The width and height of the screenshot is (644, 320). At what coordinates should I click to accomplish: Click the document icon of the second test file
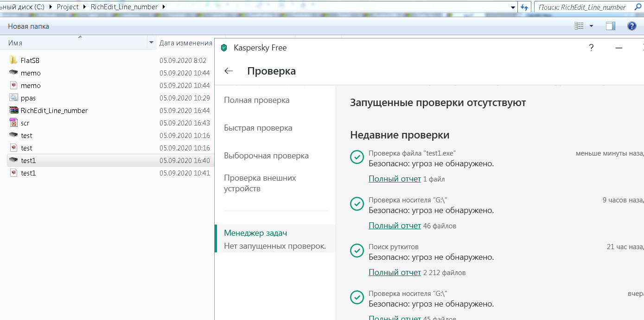point(13,148)
